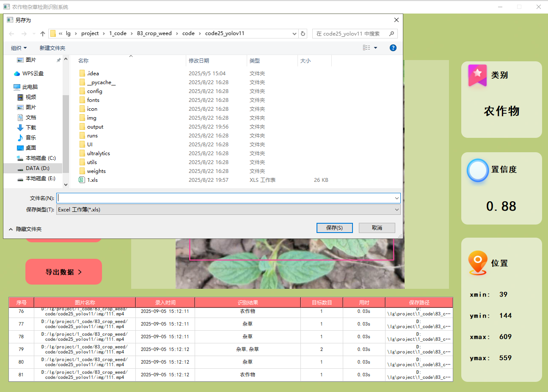Click the project breadcrumb segment
This screenshot has width=548, height=392.
coord(90,33)
